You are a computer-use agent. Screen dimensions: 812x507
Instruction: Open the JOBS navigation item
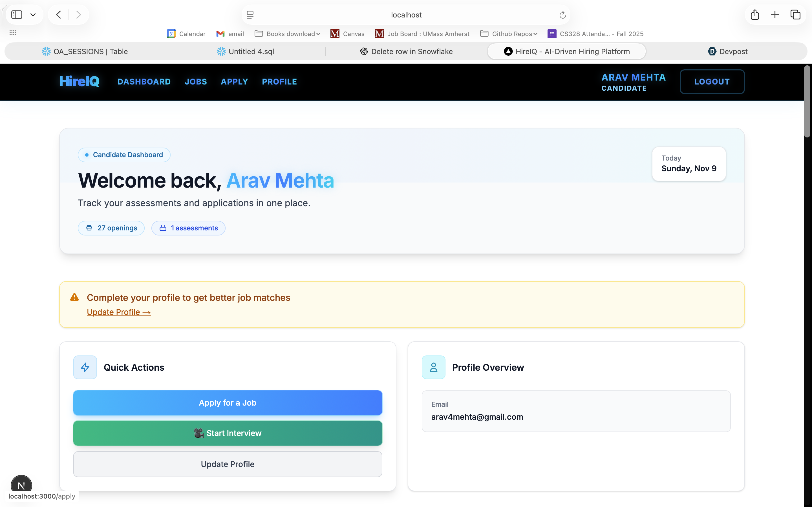tap(196, 81)
